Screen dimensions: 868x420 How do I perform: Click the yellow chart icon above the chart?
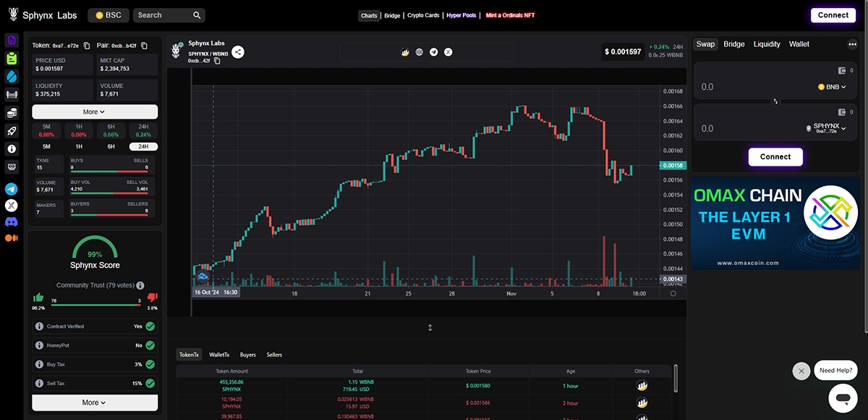click(406, 52)
